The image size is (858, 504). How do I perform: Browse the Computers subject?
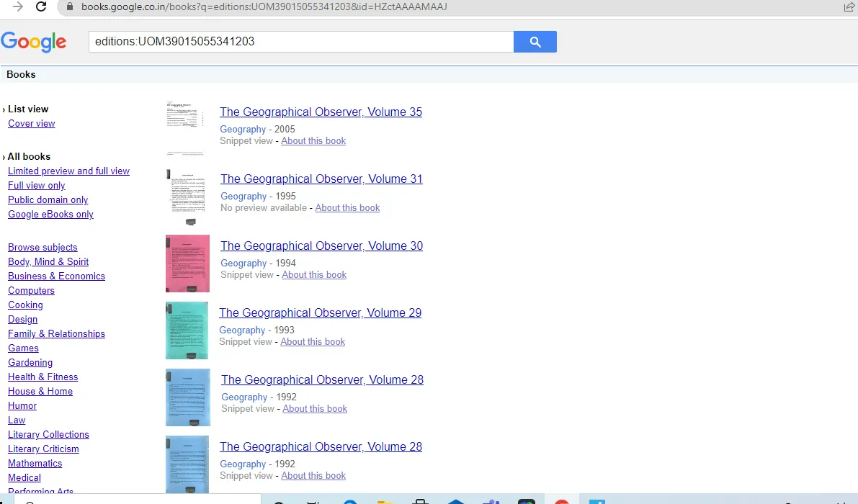[x=31, y=291]
